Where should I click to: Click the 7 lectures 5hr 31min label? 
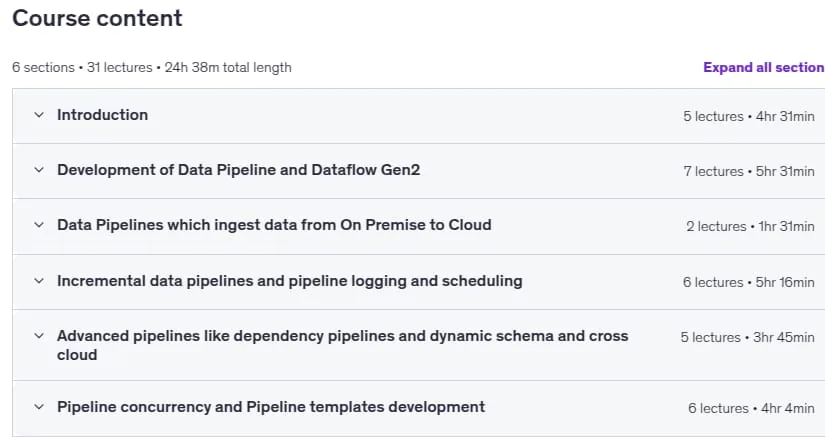tap(749, 171)
